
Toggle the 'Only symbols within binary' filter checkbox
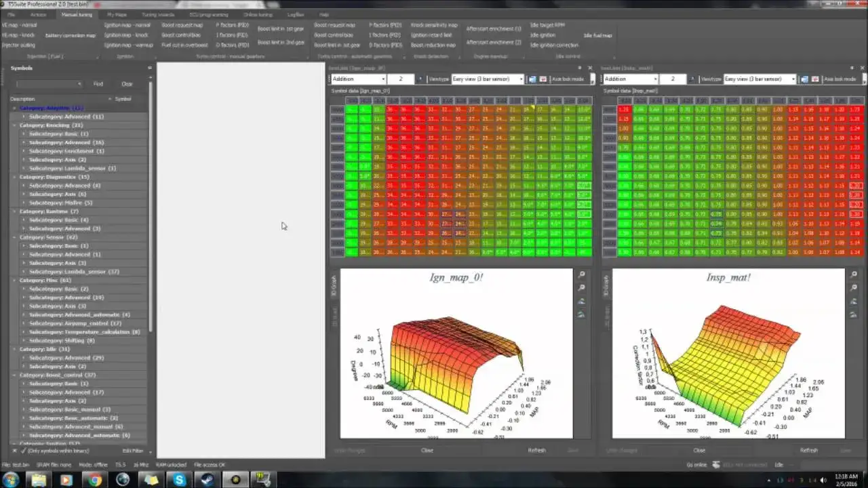coord(23,451)
